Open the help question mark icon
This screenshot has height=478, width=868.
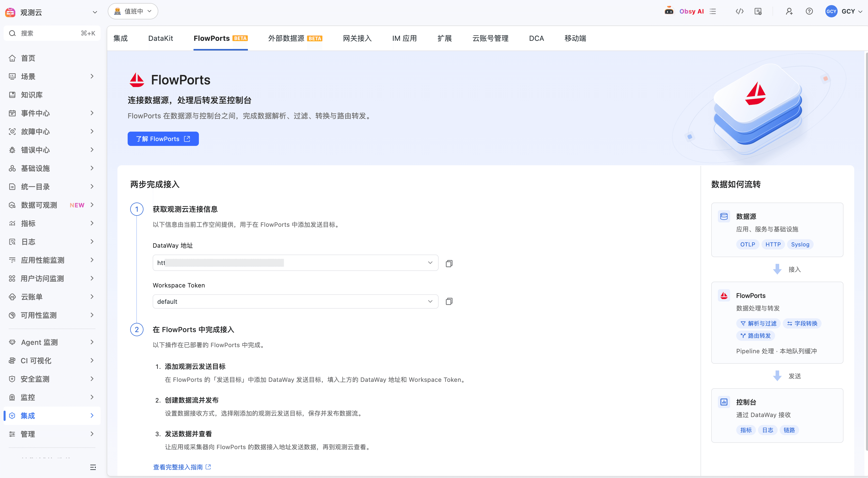(x=809, y=11)
